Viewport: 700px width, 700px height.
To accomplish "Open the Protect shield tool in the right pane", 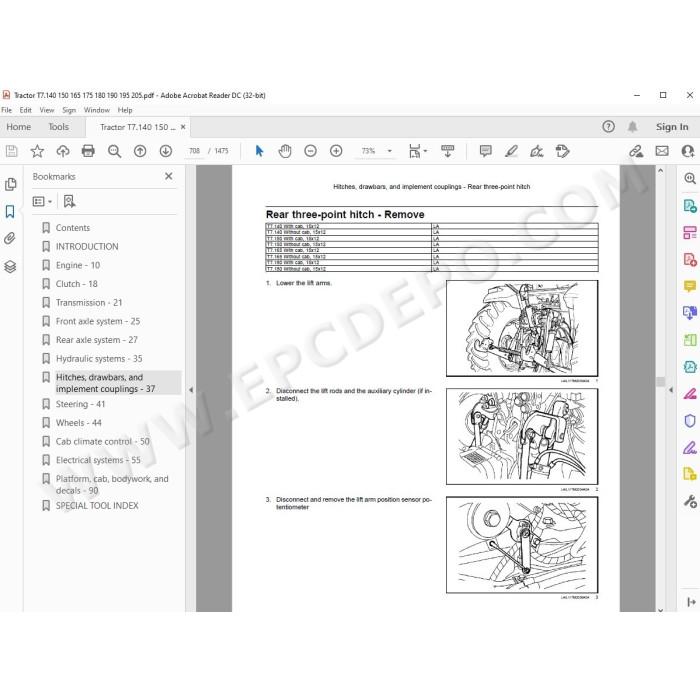I will point(690,421).
